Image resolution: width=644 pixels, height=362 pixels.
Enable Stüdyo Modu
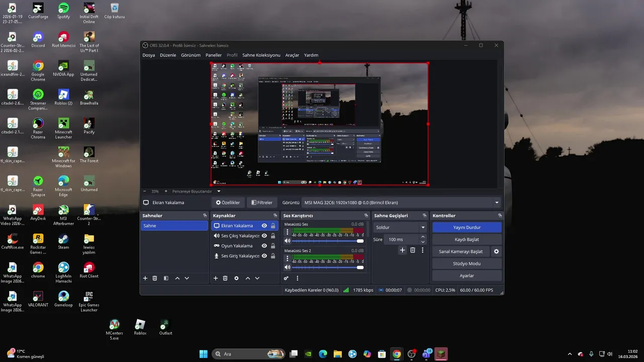467,263
